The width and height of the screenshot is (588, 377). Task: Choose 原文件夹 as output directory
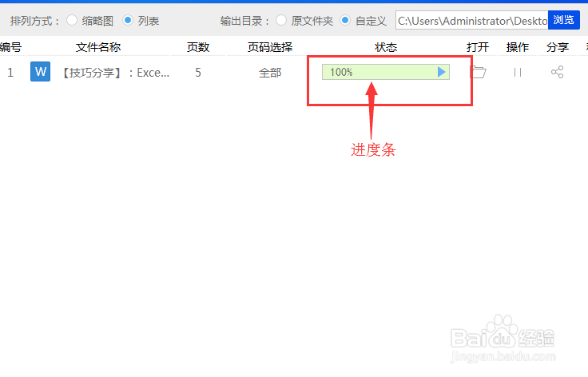(x=281, y=20)
